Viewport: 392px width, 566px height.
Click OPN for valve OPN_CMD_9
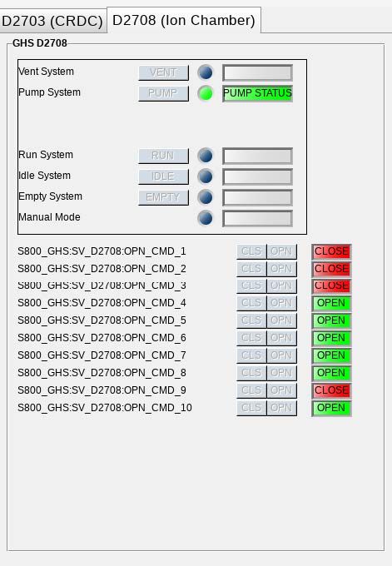click(281, 390)
